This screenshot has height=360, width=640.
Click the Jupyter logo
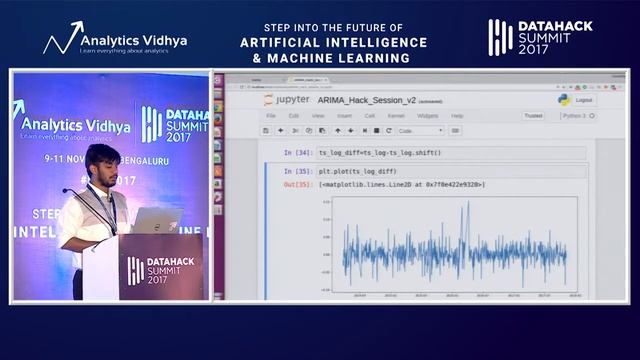[x=287, y=100]
